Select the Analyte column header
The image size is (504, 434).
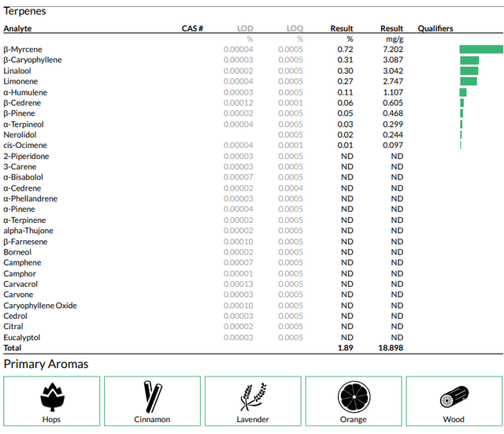pos(17,28)
